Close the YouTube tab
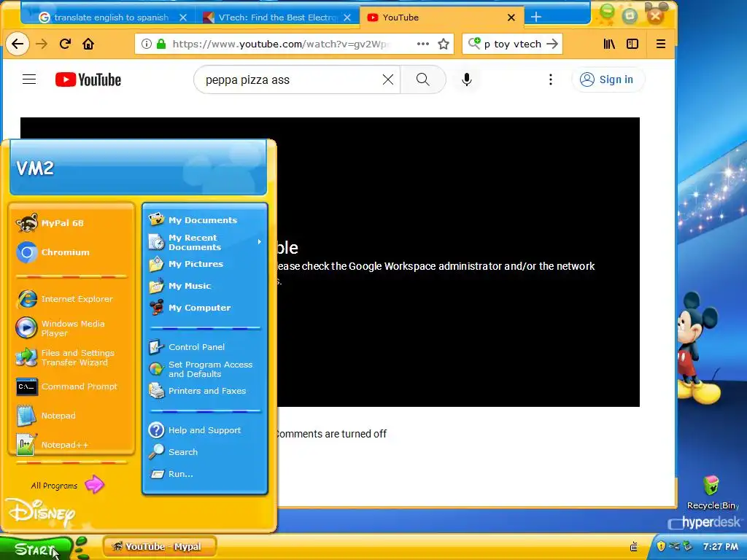This screenshot has width=747, height=560. point(511,17)
